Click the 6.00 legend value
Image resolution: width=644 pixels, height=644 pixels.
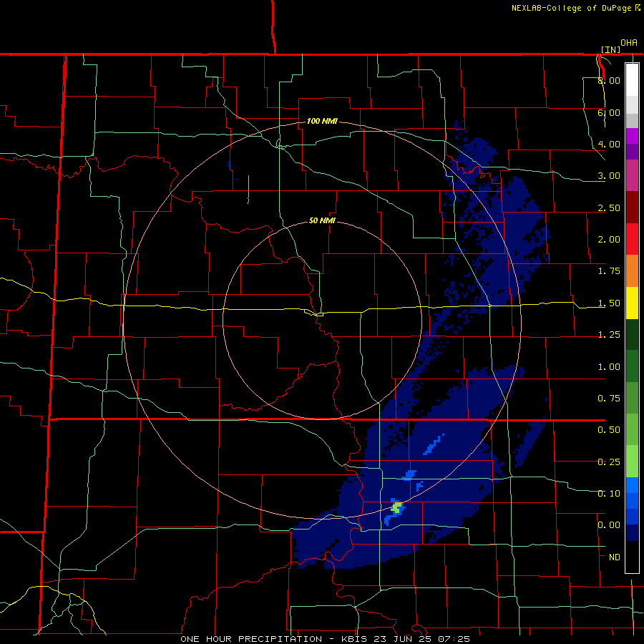click(x=609, y=112)
